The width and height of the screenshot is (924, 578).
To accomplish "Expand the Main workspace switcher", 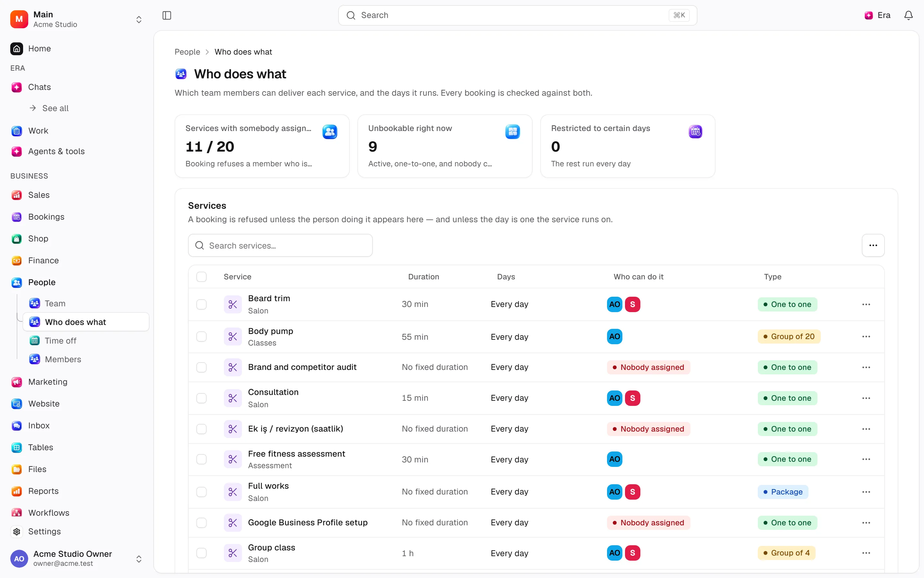I will 139,20.
